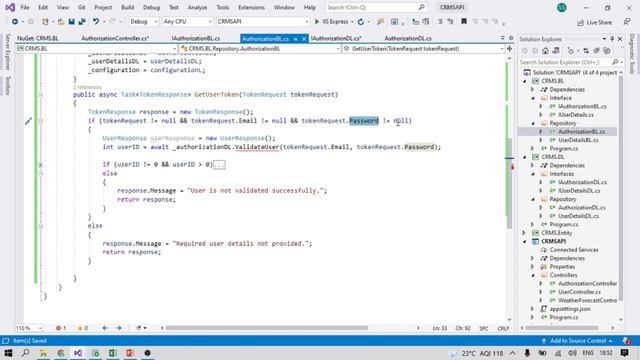Click the Collapse All icon in Solution Explorer
The height and width of the screenshot is (360, 640).
point(596,51)
